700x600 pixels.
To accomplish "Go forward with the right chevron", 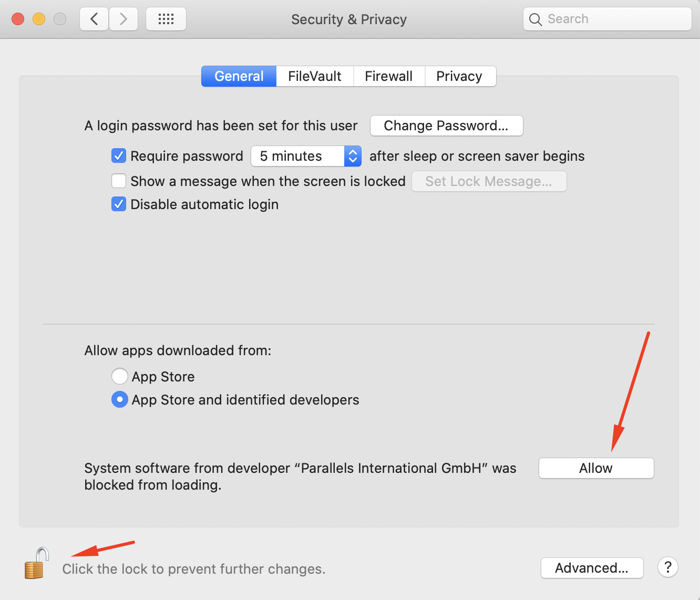I will [x=123, y=19].
